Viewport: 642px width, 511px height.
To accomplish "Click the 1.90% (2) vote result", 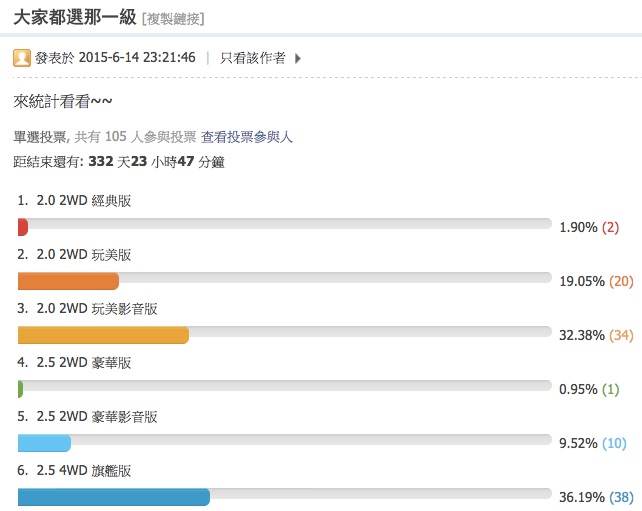I will [x=589, y=227].
